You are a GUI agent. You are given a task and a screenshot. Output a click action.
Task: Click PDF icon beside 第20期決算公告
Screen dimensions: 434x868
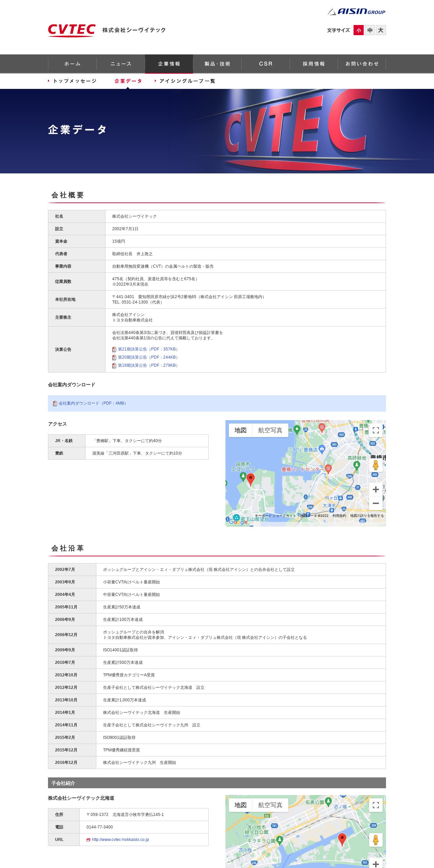114,358
